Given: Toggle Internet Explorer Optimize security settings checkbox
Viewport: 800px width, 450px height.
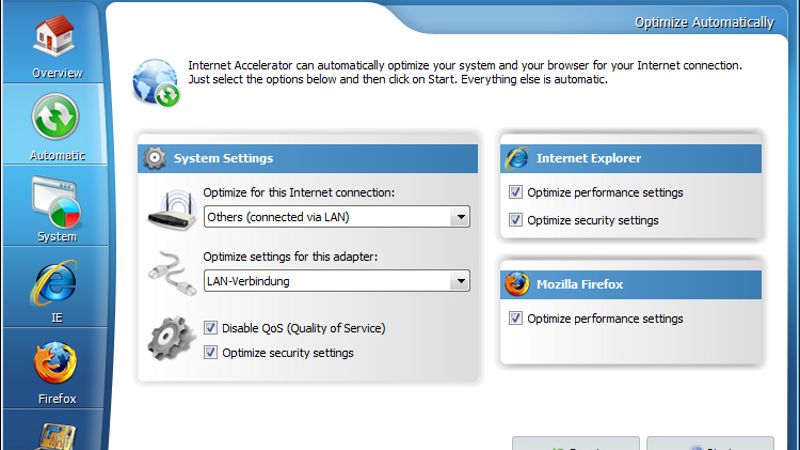Looking at the screenshot, I should click(516, 220).
